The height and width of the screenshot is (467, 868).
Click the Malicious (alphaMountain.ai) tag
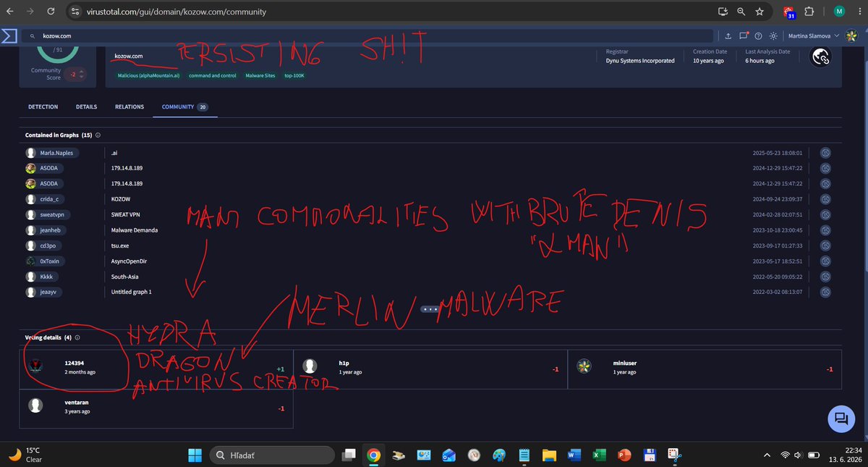(150, 75)
